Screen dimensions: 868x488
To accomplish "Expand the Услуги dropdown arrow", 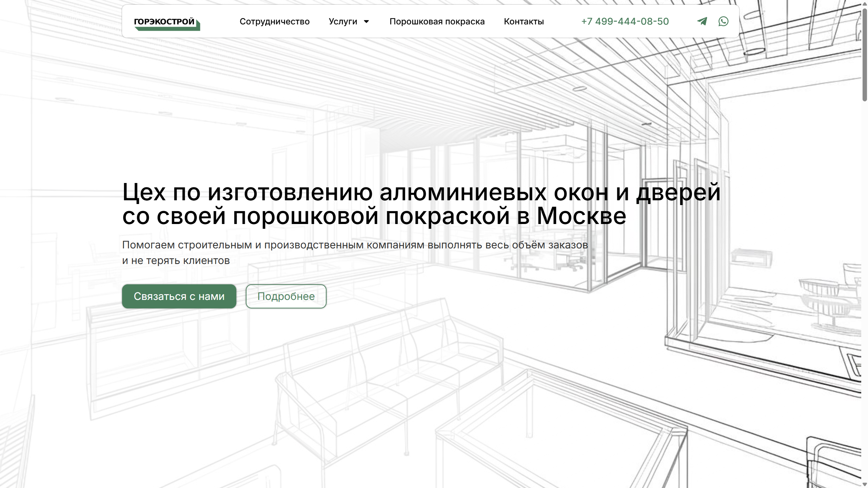I will point(367,22).
